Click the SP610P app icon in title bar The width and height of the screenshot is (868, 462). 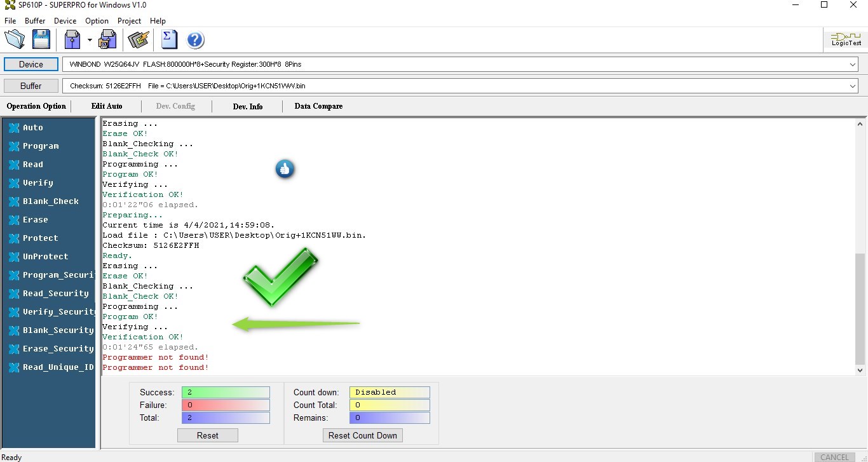[x=10, y=5]
